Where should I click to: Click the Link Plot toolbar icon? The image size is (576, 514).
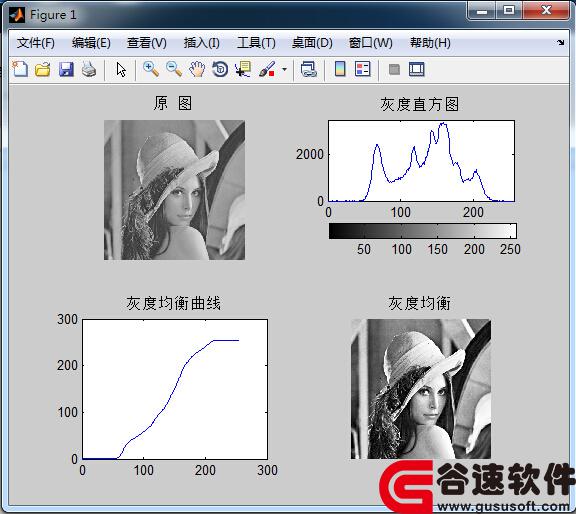point(309,69)
